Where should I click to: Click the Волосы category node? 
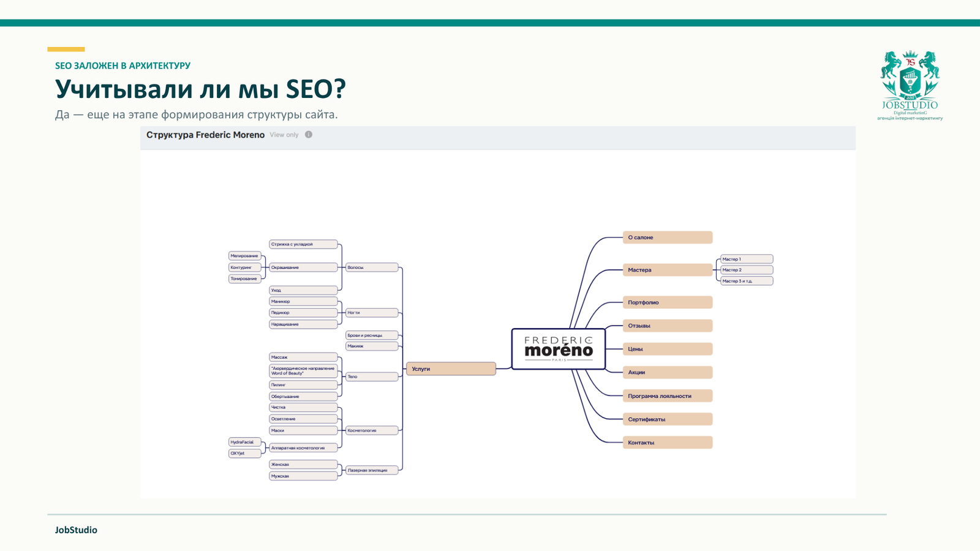tap(372, 268)
